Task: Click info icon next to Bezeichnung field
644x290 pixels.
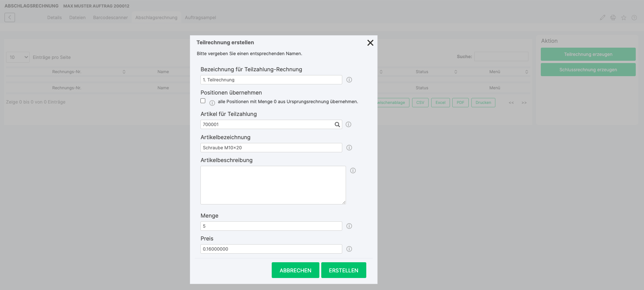Action: (349, 80)
